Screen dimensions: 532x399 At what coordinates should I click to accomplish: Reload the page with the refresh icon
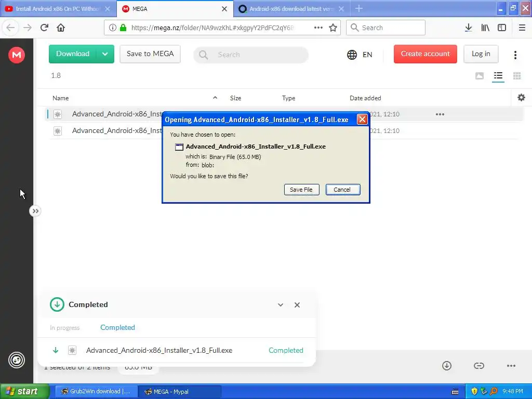pyautogui.click(x=44, y=28)
